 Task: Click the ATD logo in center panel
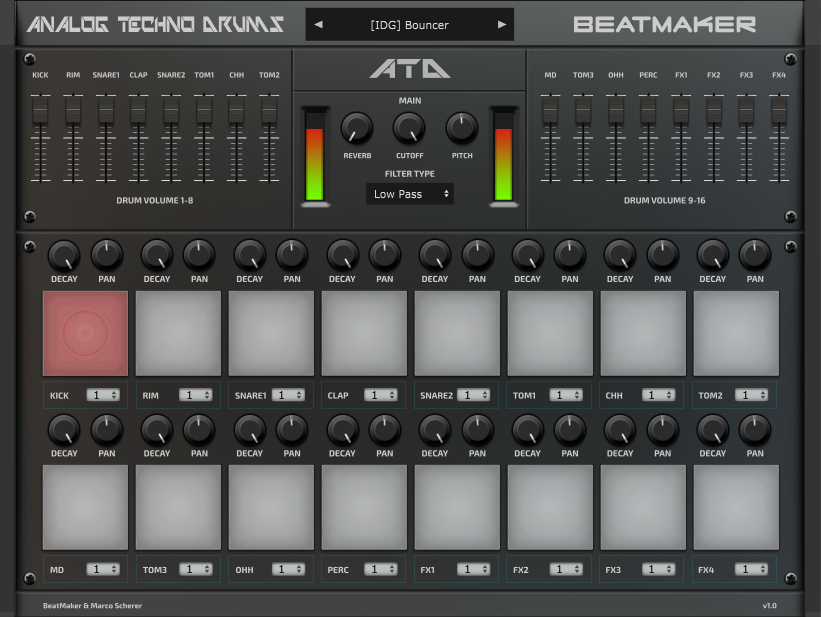click(x=409, y=69)
